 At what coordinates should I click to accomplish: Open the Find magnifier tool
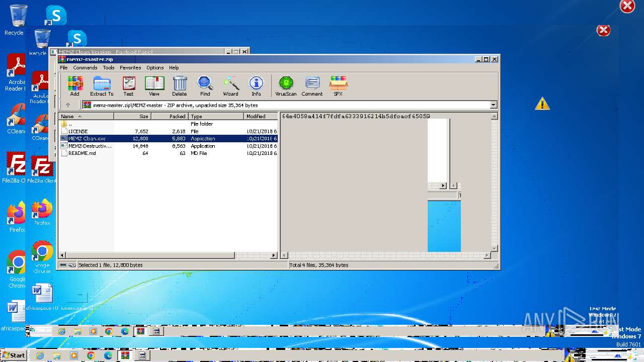click(205, 85)
